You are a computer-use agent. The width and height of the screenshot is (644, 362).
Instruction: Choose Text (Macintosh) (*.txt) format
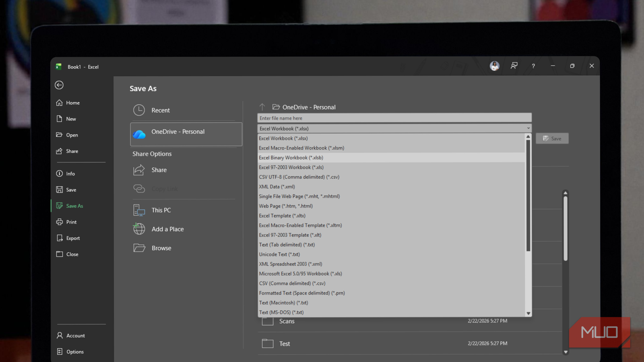tap(391, 302)
